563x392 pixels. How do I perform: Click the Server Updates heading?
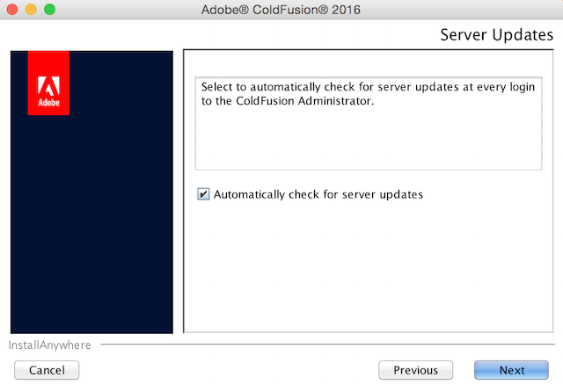(496, 35)
